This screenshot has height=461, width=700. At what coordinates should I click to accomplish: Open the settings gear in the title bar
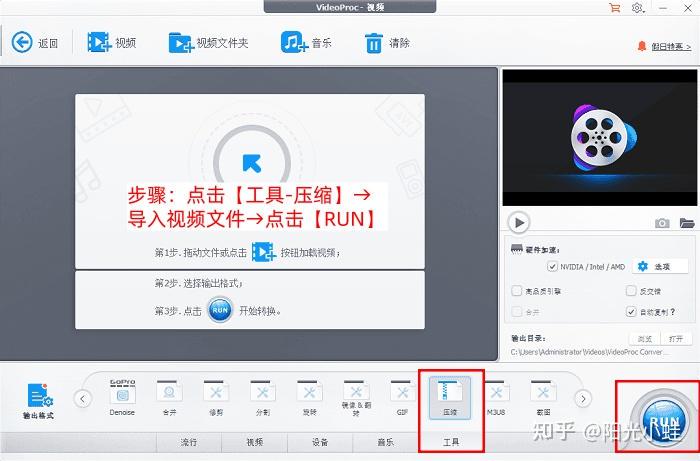click(637, 8)
